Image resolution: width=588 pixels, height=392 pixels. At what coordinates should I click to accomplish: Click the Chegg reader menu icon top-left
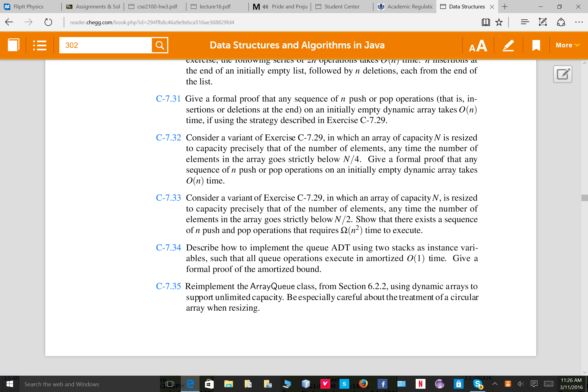(x=38, y=45)
